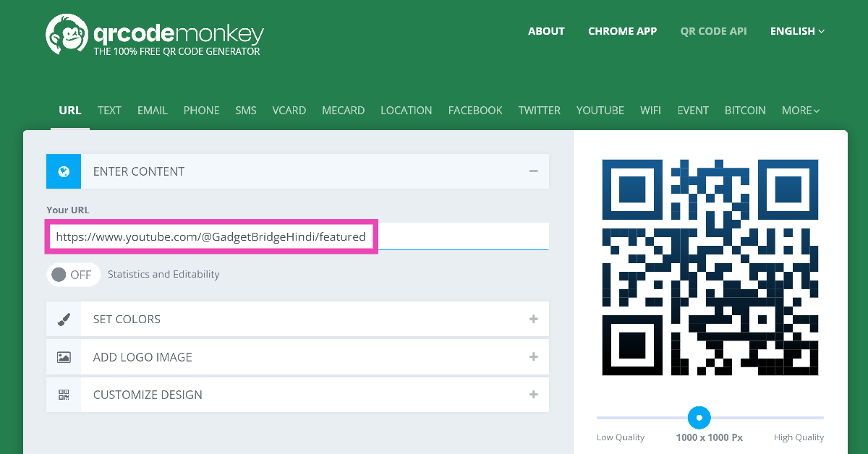Select the Event tab
Screen dimensions: 868x454
pyautogui.click(x=692, y=111)
